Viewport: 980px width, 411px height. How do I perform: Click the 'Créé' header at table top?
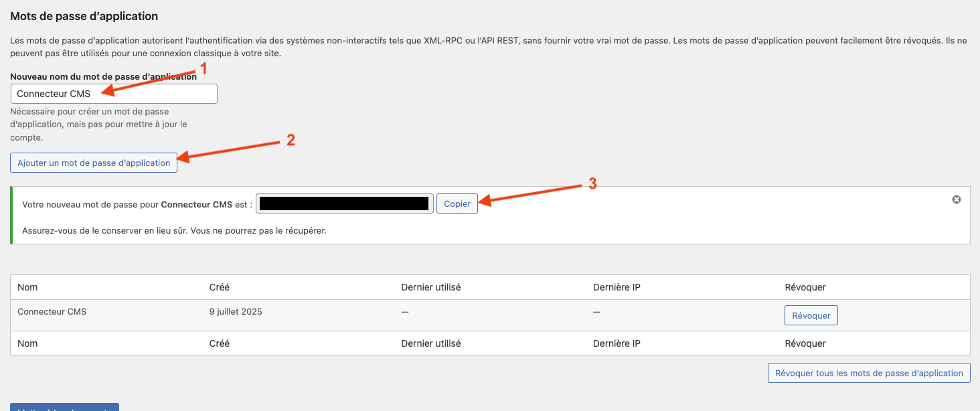tap(219, 287)
